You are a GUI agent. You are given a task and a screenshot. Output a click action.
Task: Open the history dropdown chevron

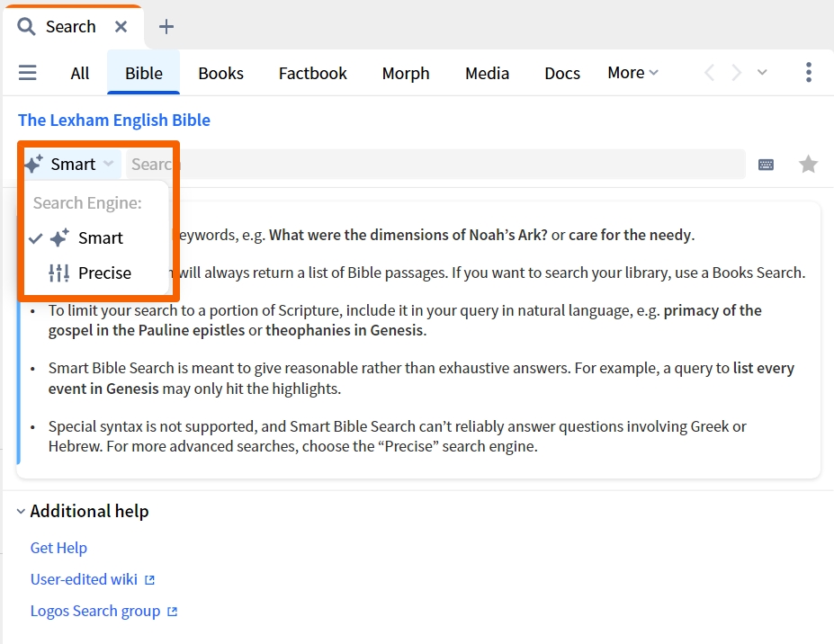pyautogui.click(x=762, y=72)
